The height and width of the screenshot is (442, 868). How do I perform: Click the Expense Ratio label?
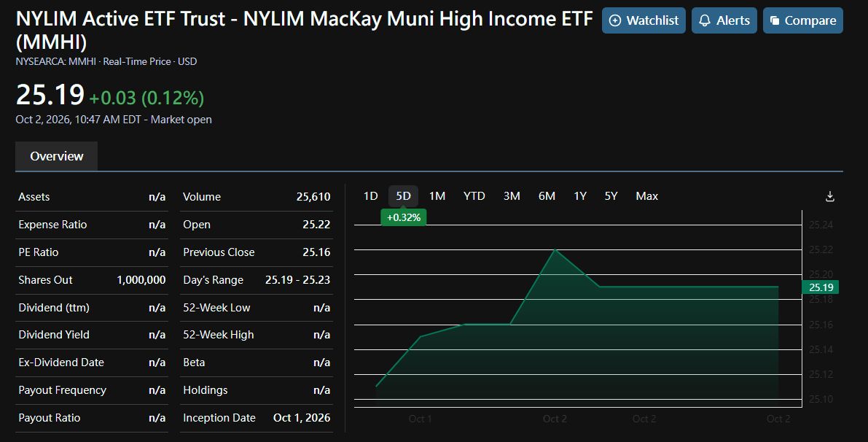point(52,225)
